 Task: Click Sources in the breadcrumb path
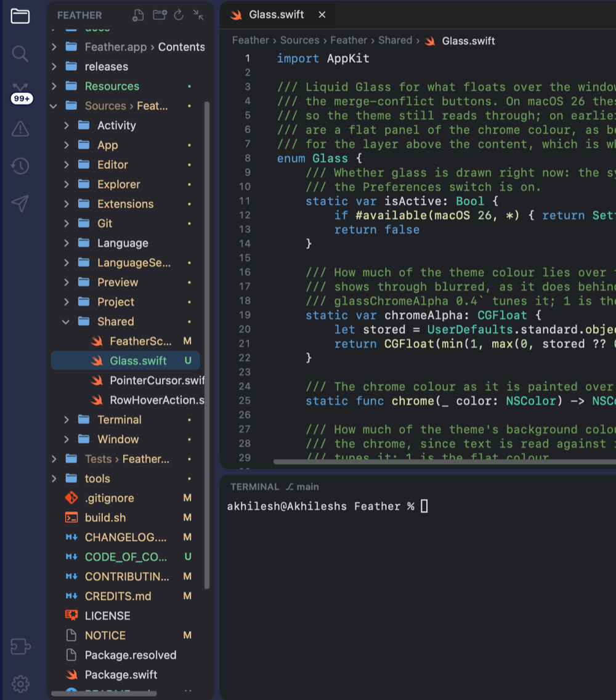(x=299, y=41)
